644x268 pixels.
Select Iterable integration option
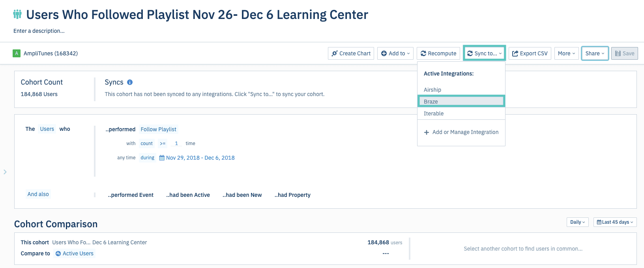pos(434,113)
